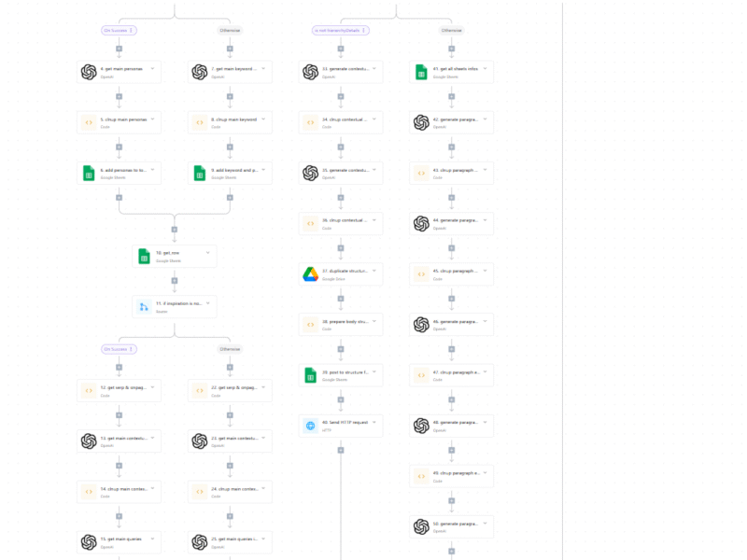Screen dimensions: 747x560
Task: Click the Google Sheets icon on step 10
Action: click(144, 257)
